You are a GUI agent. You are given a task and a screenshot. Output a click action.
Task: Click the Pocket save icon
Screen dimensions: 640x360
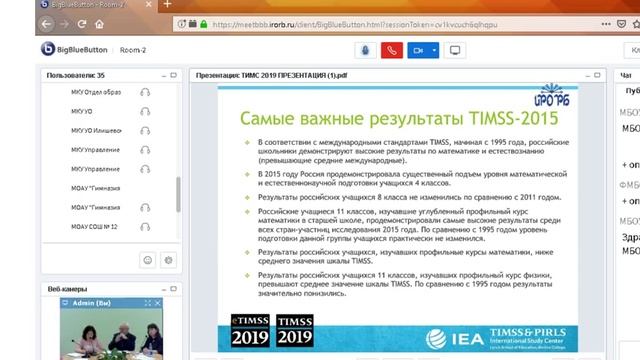[622, 24]
